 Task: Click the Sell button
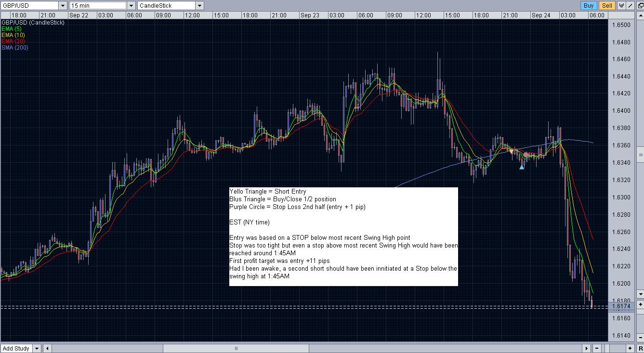coord(607,5)
